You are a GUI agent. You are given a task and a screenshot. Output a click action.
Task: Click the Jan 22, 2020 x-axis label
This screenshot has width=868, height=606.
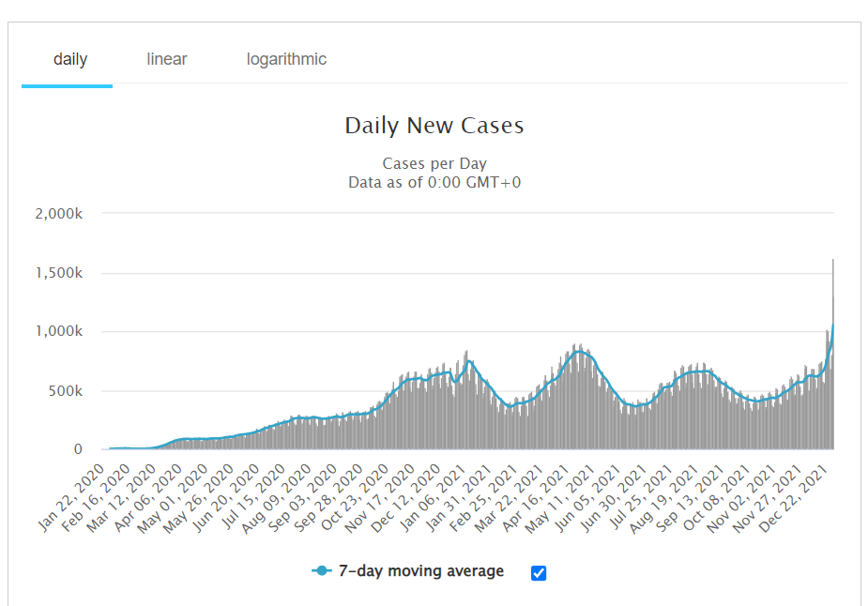point(71,497)
